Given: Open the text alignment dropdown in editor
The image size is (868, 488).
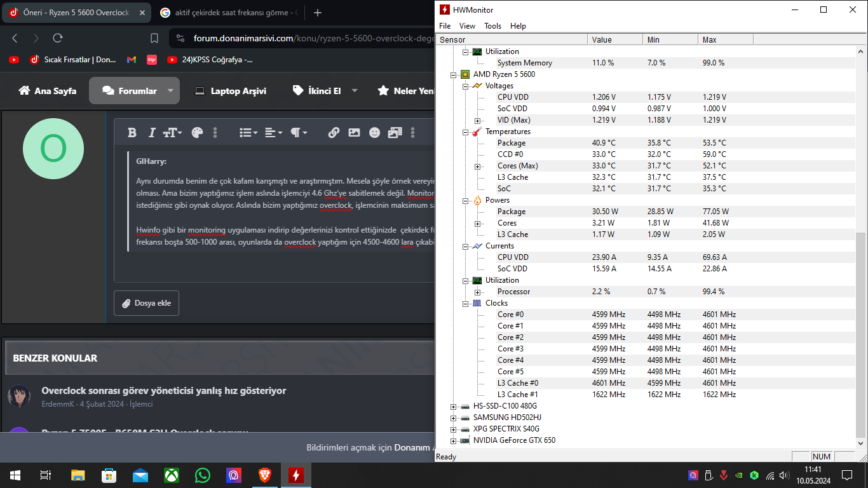Looking at the screenshot, I should [x=273, y=133].
